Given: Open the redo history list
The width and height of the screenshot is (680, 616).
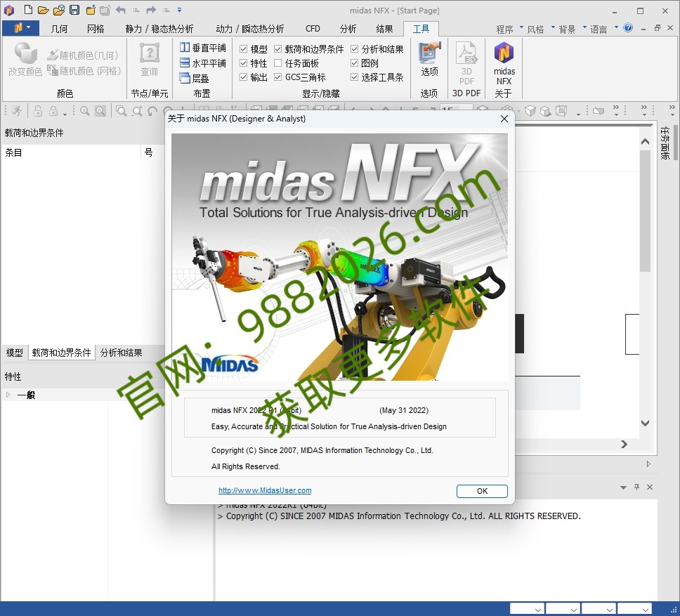Looking at the screenshot, I should click(166, 10).
